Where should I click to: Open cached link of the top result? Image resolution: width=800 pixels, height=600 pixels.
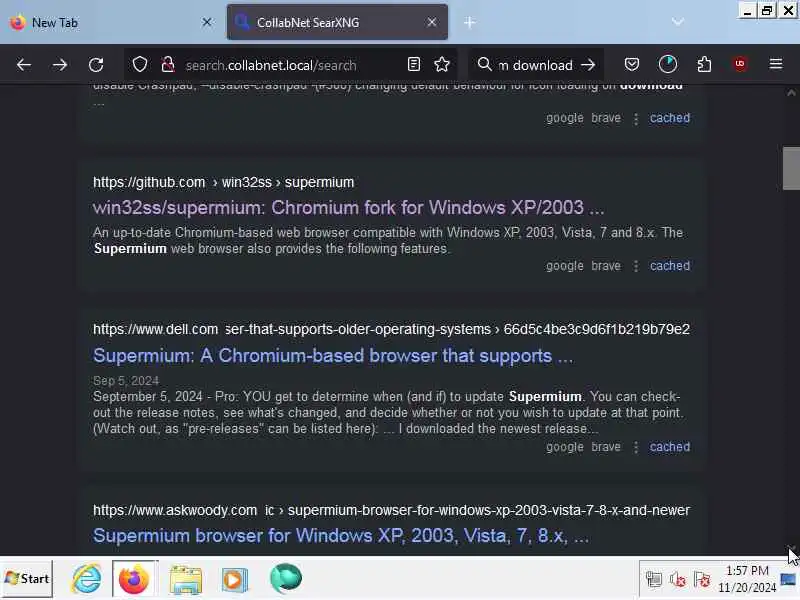669,118
